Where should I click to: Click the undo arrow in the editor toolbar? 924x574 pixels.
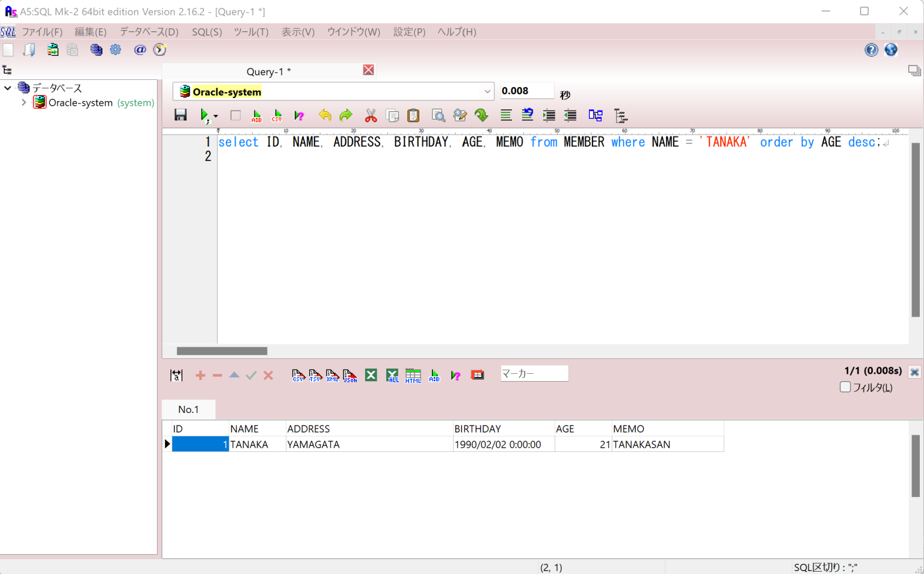click(x=325, y=115)
